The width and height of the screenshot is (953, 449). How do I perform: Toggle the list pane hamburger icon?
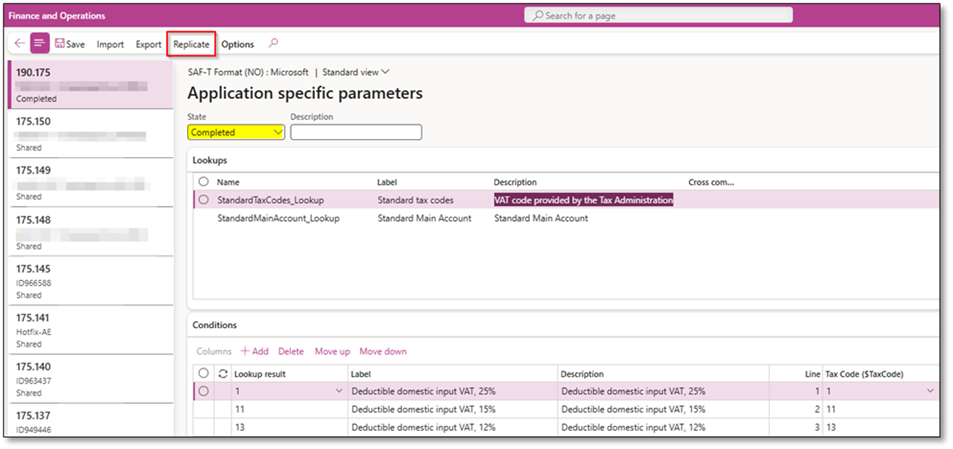point(40,44)
